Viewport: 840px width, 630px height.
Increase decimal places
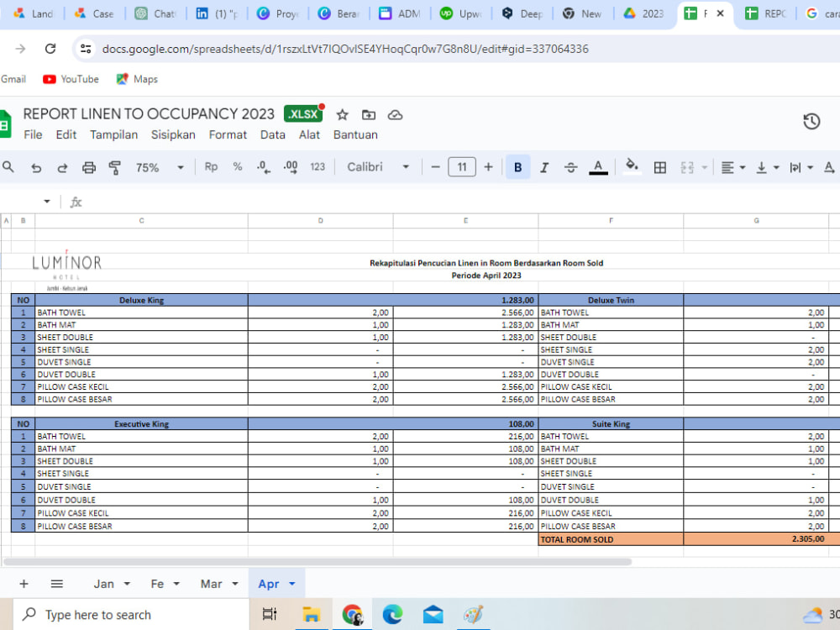tap(291, 167)
